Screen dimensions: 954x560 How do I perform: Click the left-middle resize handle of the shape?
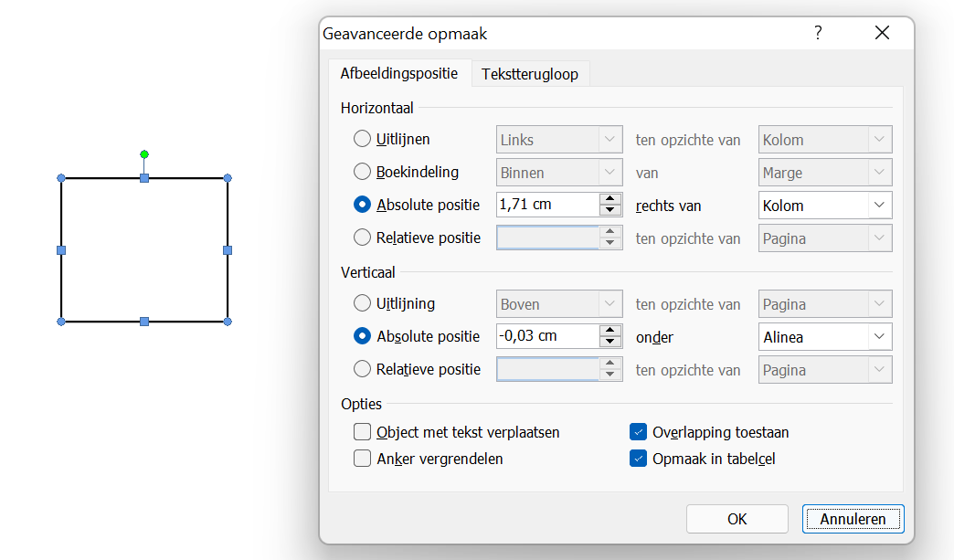point(61,249)
